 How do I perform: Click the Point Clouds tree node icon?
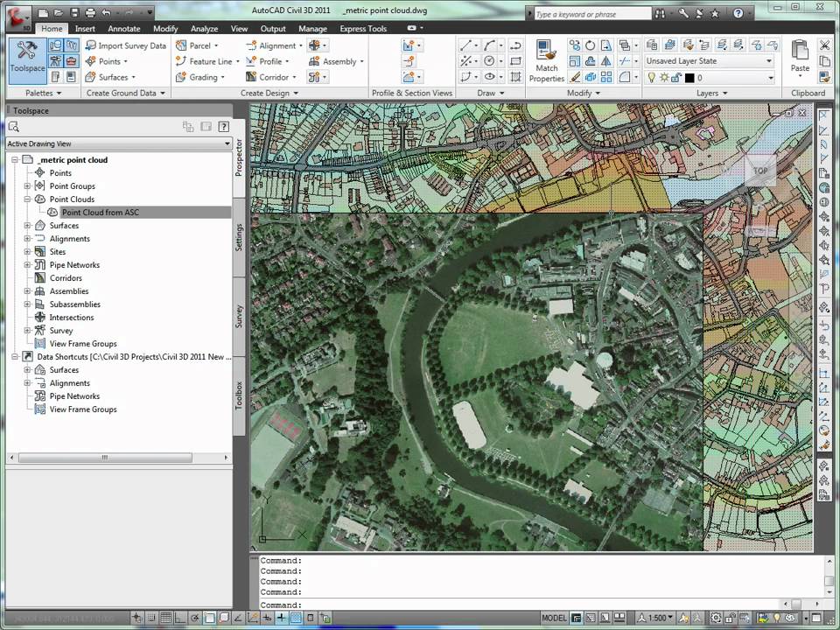click(x=39, y=199)
